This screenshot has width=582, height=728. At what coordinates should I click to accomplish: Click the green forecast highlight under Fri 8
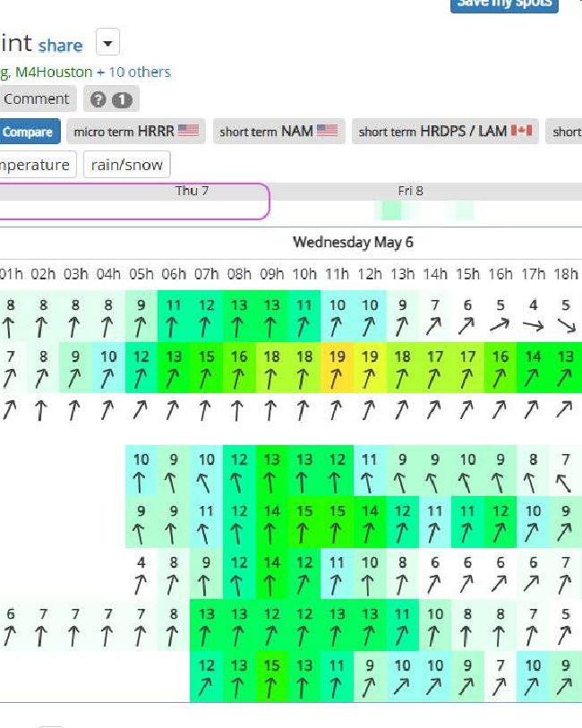[x=390, y=210]
